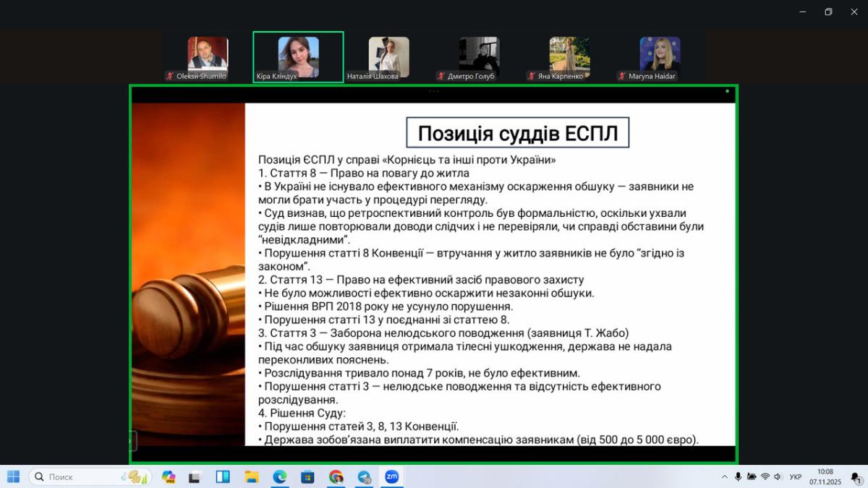Click text 'Рішення ВРП 2018 року не усунуло порушення'
The height and width of the screenshot is (488, 868).
[388, 307]
